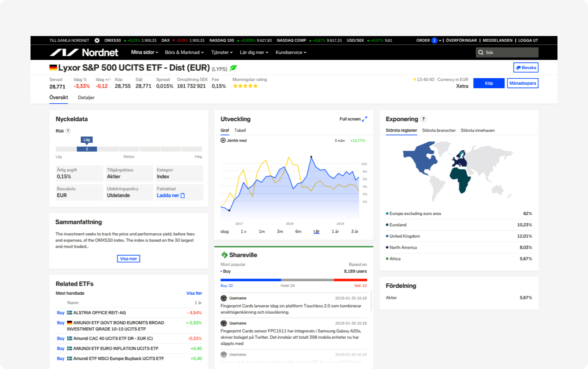Click red Sell segment of Shareville bar
588x369 pixels.
click(x=350, y=280)
